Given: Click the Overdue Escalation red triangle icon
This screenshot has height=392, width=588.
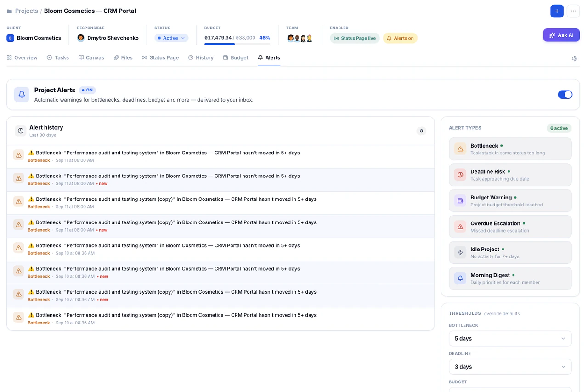Looking at the screenshot, I should pyautogui.click(x=460, y=227).
